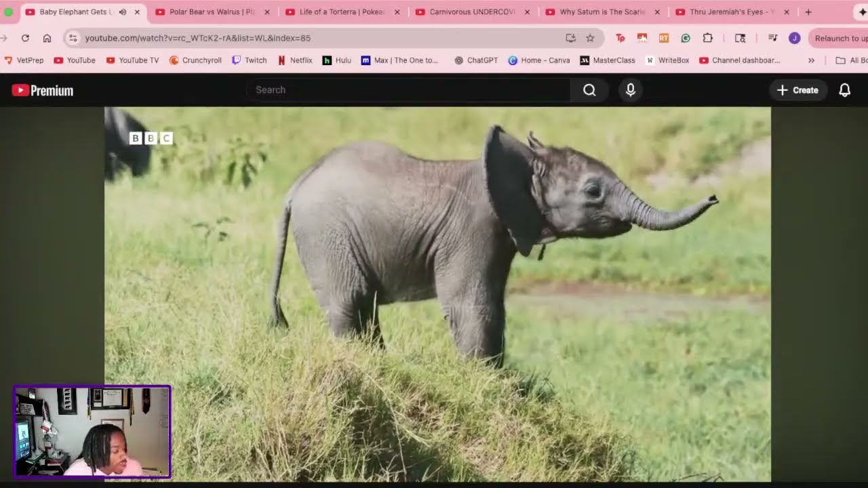868x488 pixels.
Task: Submit search with the magnifier button
Action: (589, 90)
